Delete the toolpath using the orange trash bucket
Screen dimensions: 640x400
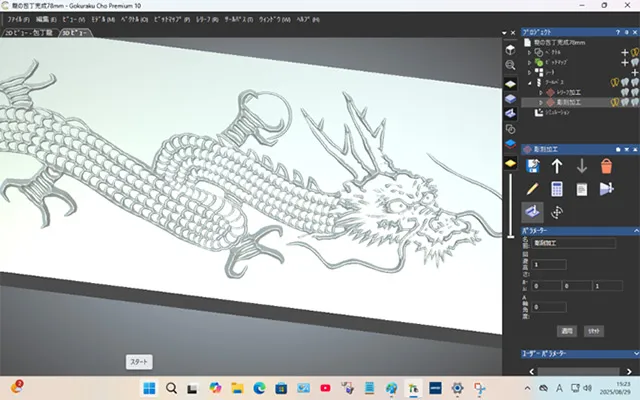point(606,165)
